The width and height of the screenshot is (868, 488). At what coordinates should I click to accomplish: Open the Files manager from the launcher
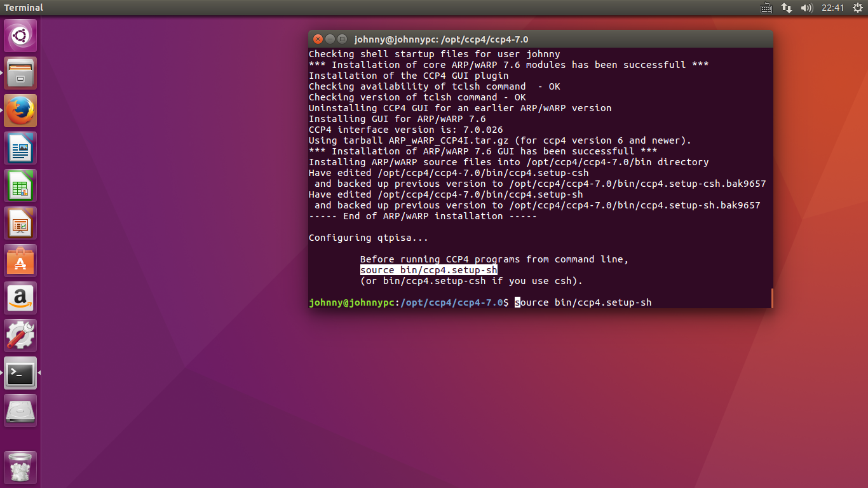20,73
